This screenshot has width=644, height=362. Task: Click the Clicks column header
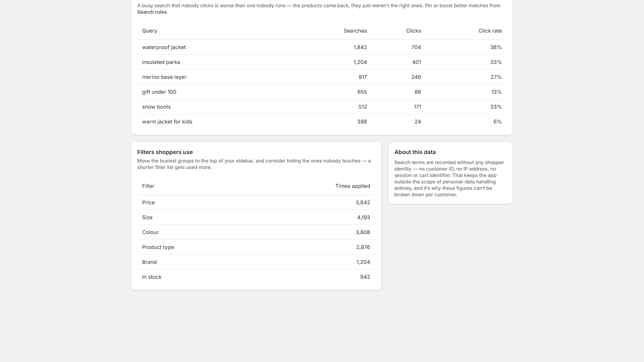[413, 31]
